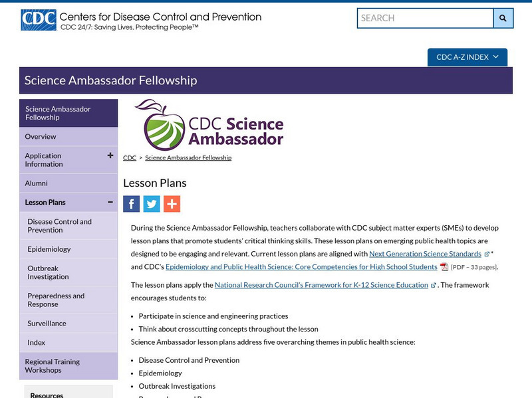532x398 pixels.
Task: Click the PDF icon beside Core Competencies link
Action: coord(444,267)
